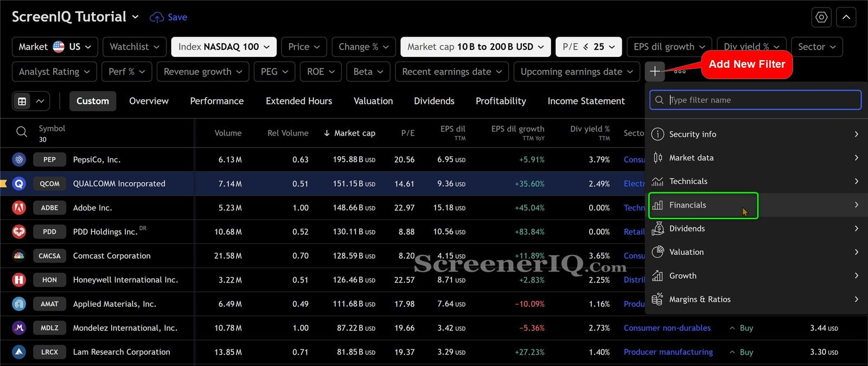Open the Price filter dropdown
The image size is (868, 366).
[x=304, y=47]
